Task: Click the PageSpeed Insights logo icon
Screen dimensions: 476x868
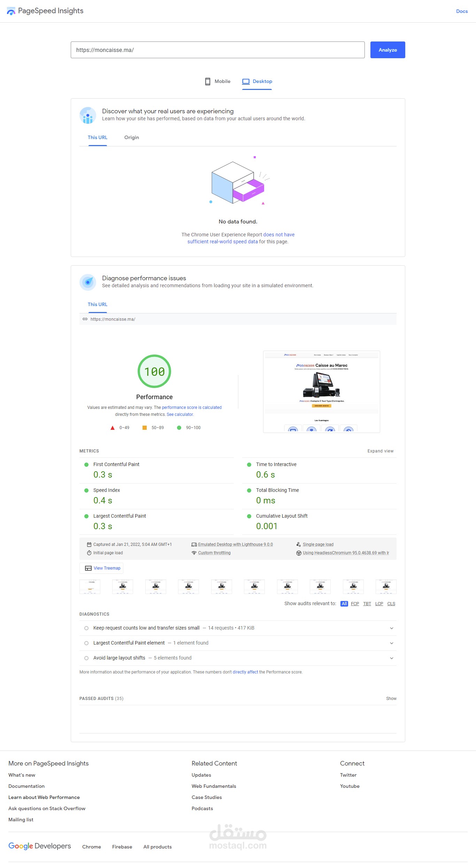Action: point(11,11)
